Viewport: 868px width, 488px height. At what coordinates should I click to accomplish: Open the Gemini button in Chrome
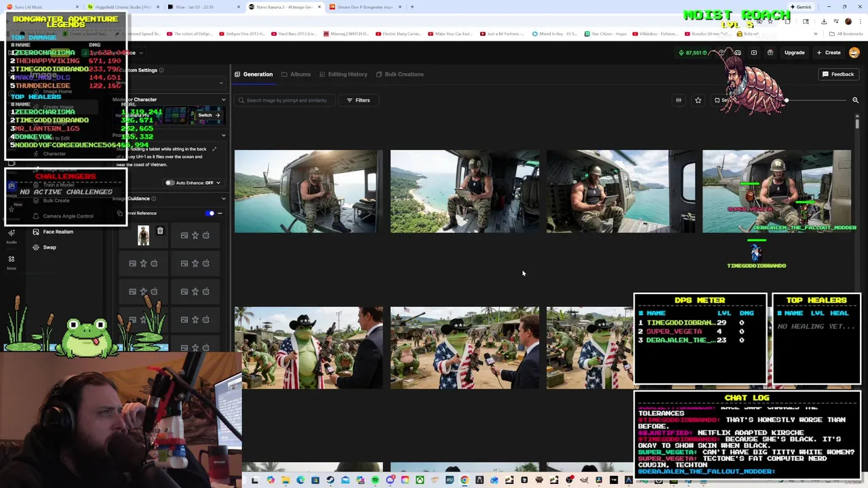coord(800,7)
